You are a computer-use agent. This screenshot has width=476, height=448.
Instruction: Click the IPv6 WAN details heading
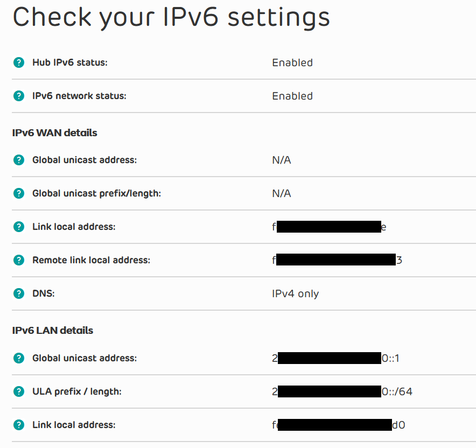pyautogui.click(x=55, y=132)
